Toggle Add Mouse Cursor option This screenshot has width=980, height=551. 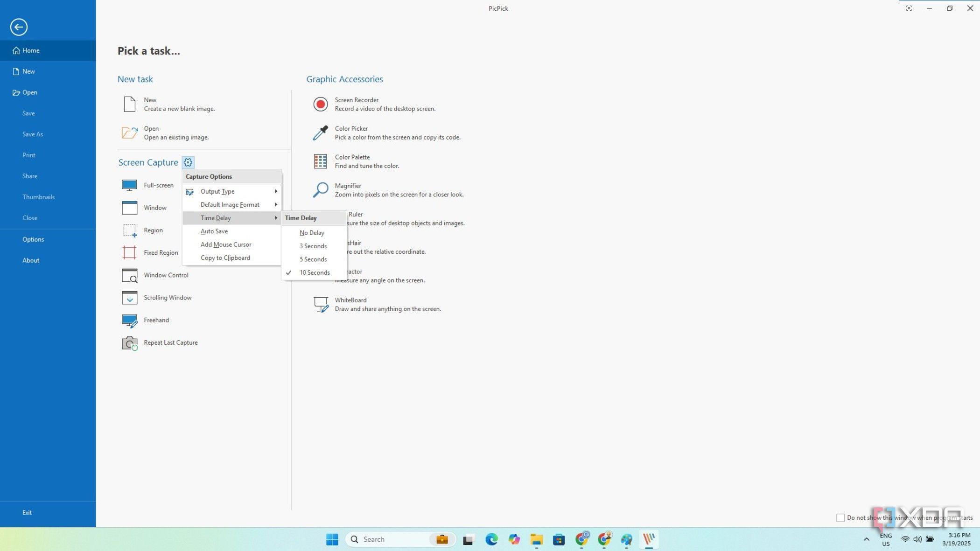tap(225, 244)
